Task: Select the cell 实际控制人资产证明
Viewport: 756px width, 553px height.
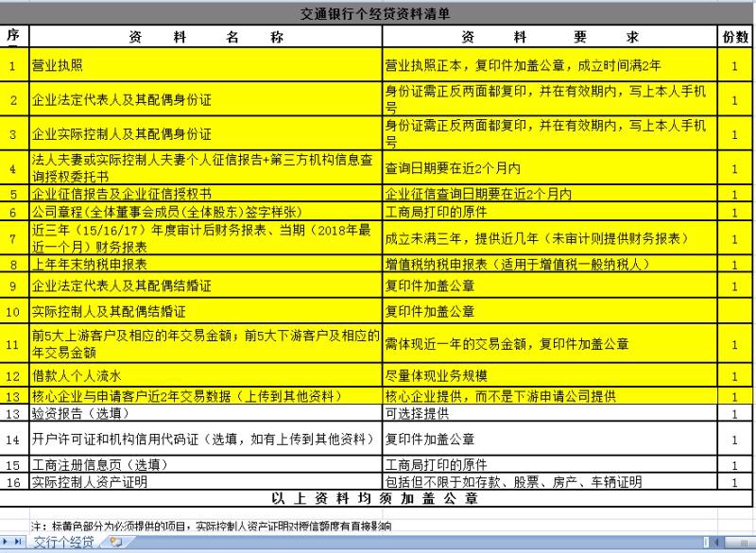Action: [x=206, y=482]
